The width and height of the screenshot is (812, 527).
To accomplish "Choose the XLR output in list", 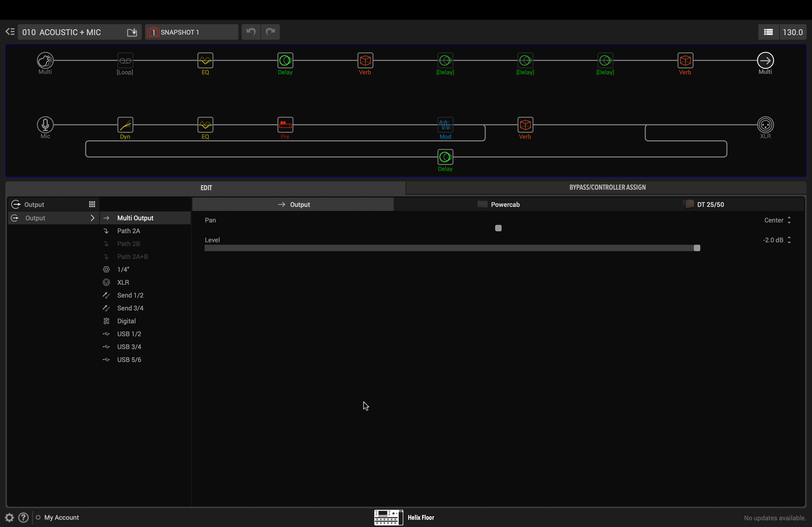I will (x=145, y=282).
